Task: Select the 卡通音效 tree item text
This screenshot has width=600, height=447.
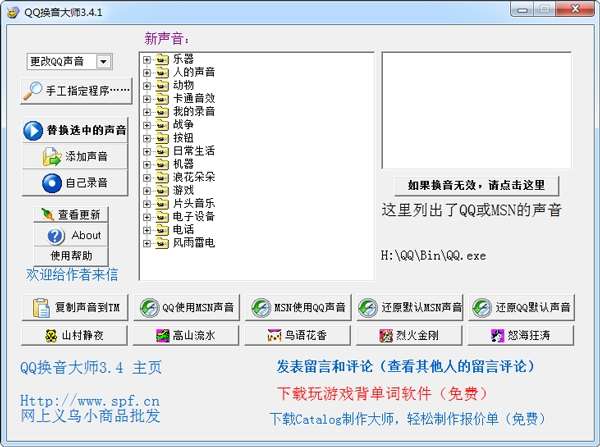Action: coord(194,98)
